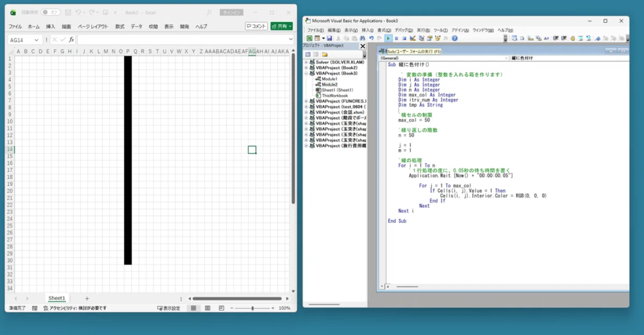Expand the VBAProject (Book2) tree node
The width and height of the screenshot is (644, 335).
point(306,67)
